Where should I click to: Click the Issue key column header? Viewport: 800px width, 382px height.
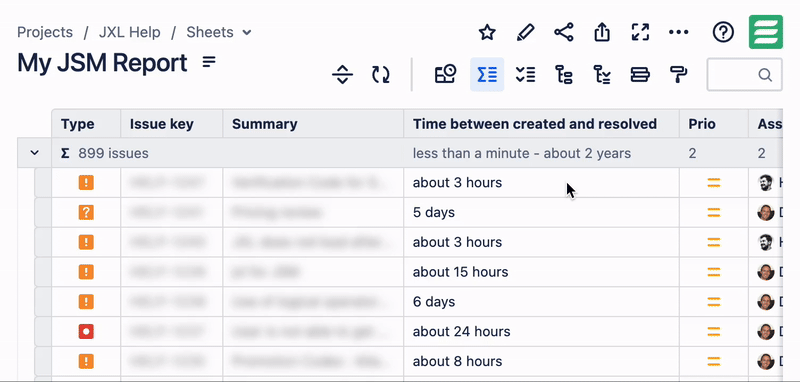[x=171, y=124]
